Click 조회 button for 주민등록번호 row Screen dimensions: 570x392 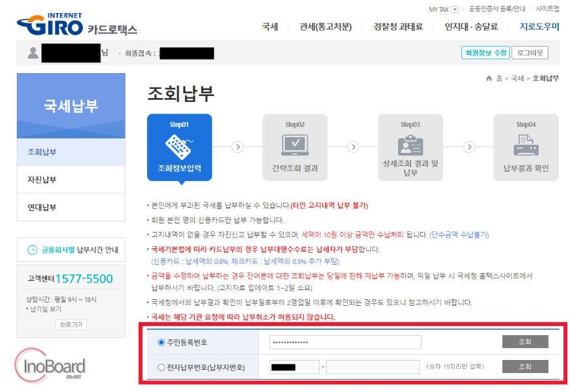point(526,342)
